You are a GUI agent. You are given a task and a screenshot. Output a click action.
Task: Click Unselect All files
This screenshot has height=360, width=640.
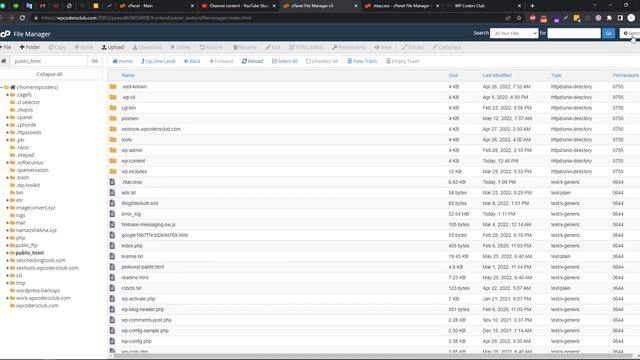(322, 61)
